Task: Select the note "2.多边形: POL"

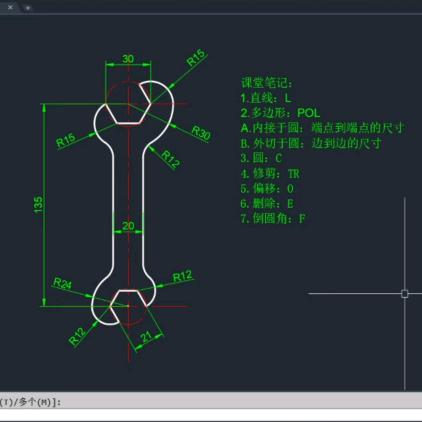Action: click(x=280, y=113)
